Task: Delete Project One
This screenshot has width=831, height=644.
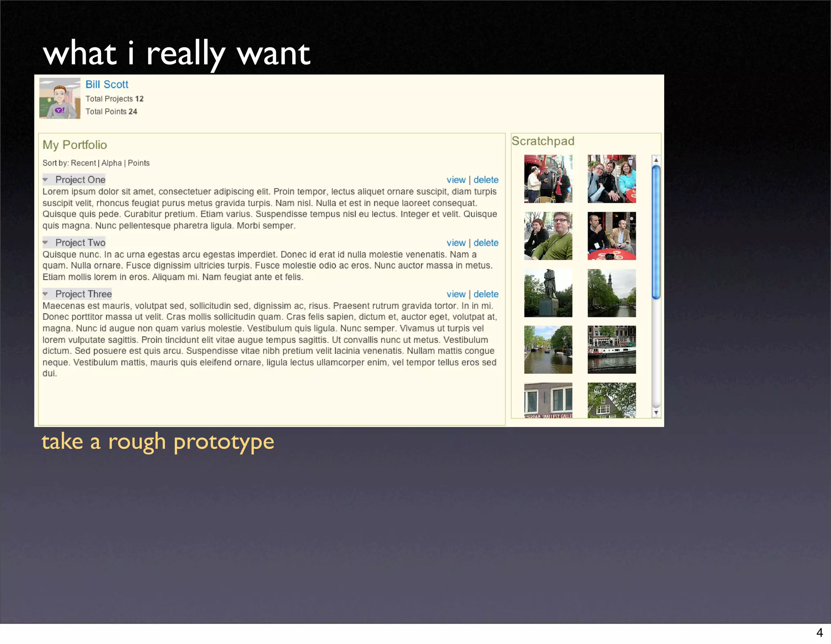Action: click(486, 180)
